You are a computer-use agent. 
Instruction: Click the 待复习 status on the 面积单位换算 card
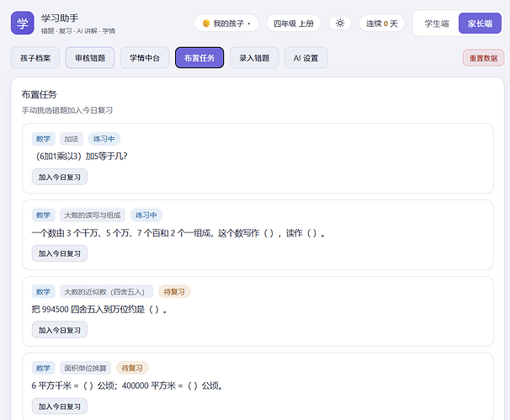(132, 368)
